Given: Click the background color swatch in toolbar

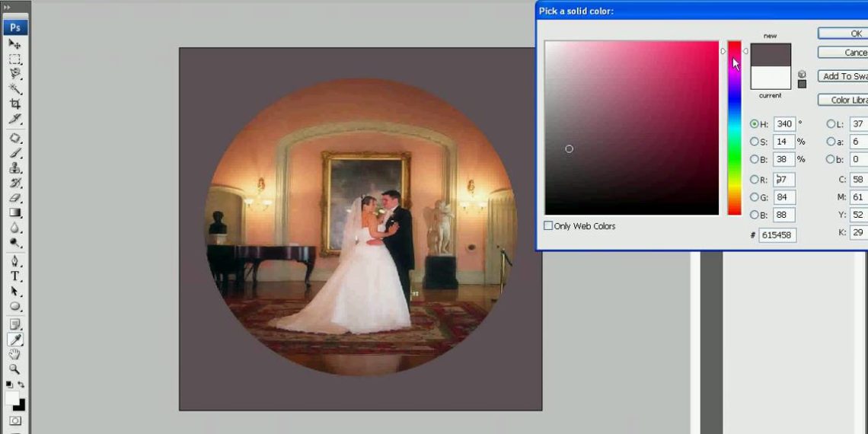Looking at the screenshot, I should pyautogui.click(x=21, y=406).
